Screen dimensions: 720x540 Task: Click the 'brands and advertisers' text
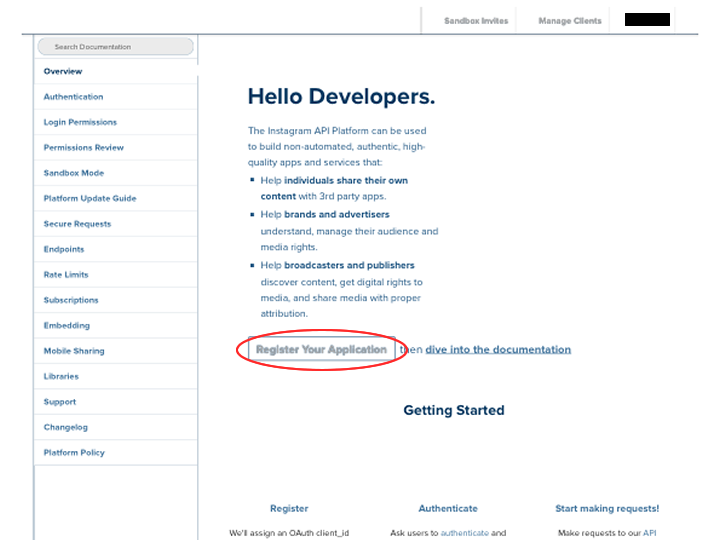337,214
